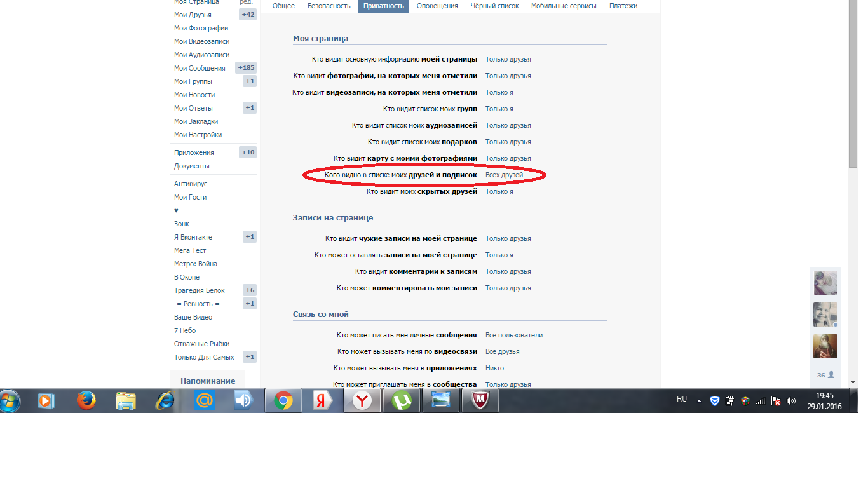Change visibility of список моих аудиозаписей
868x488 pixels.
pos(508,125)
